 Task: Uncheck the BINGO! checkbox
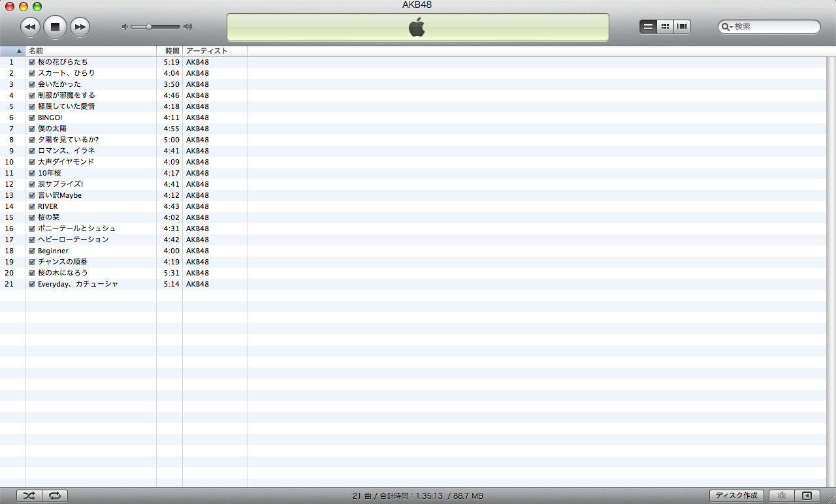pos(31,118)
